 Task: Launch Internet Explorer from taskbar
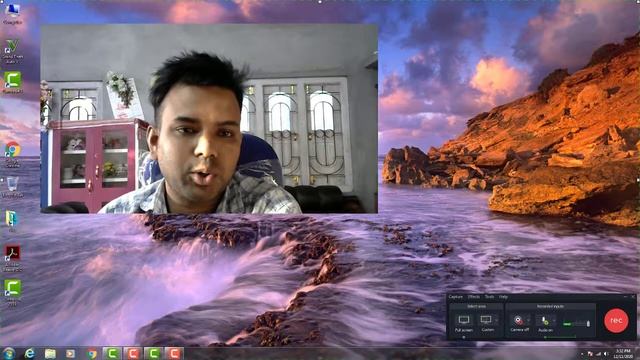point(29,353)
